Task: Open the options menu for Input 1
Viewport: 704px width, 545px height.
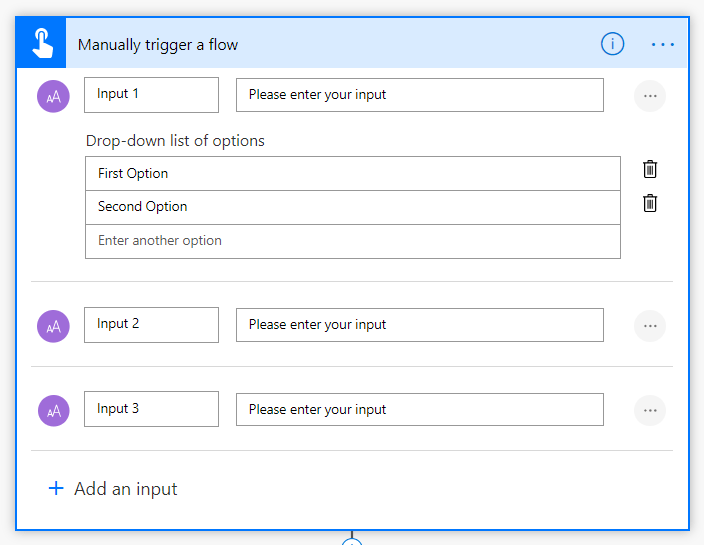Action: pos(650,96)
